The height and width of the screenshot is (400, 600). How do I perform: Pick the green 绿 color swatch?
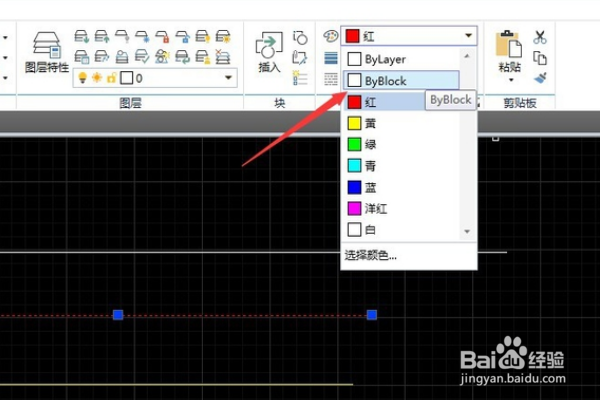[x=354, y=144]
